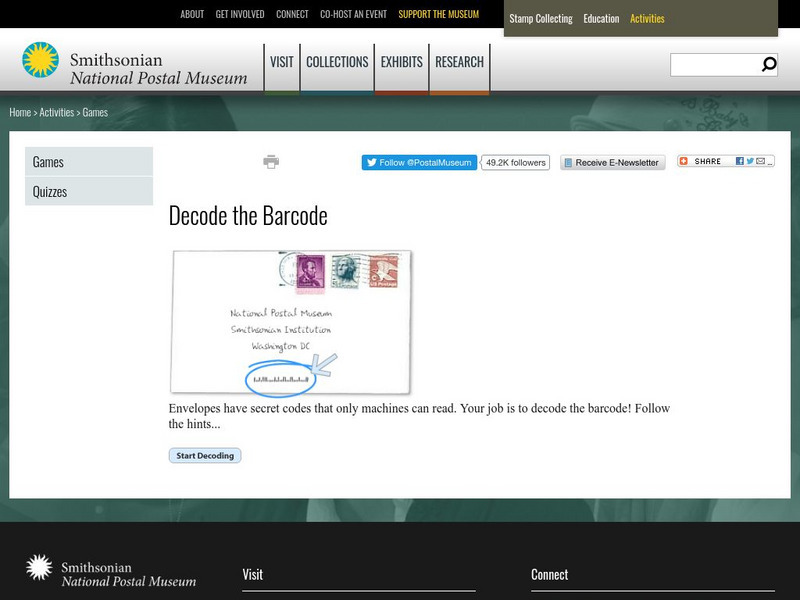Screen dimensions: 800x600
Task: Switch to the EXHIBITS tab
Action: tap(402, 61)
